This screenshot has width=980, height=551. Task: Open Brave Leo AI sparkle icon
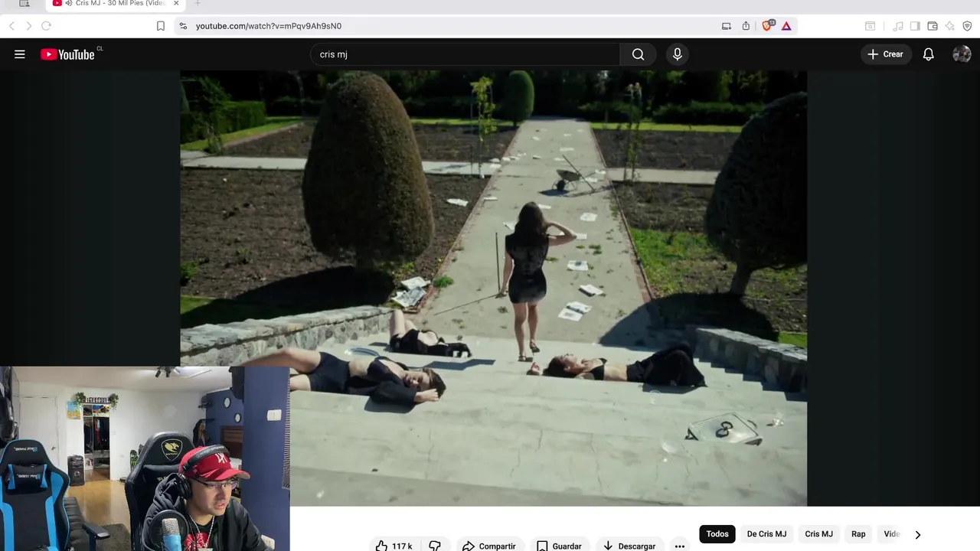(x=949, y=26)
